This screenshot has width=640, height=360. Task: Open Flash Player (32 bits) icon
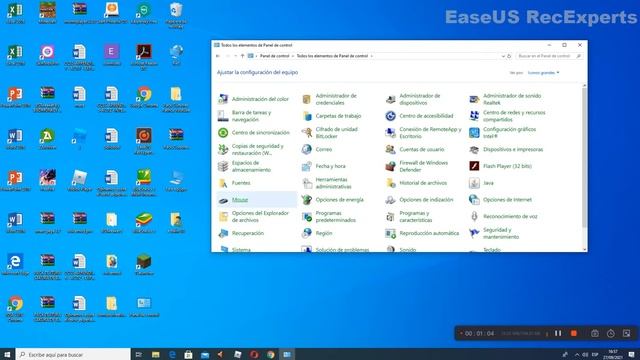click(474, 166)
